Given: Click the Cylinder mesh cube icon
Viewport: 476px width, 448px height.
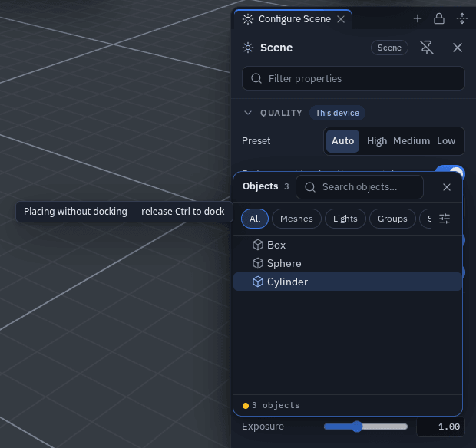Looking at the screenshot, I should (258, 282).
